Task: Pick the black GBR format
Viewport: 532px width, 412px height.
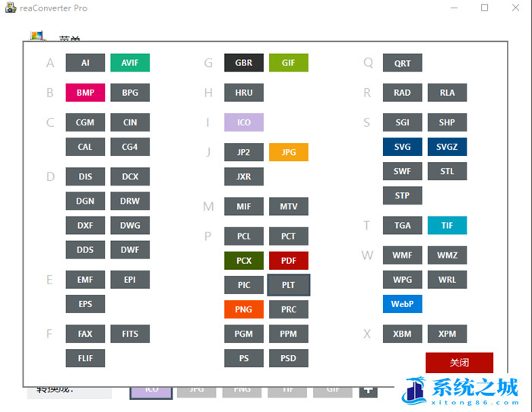Action: (244, 63)
